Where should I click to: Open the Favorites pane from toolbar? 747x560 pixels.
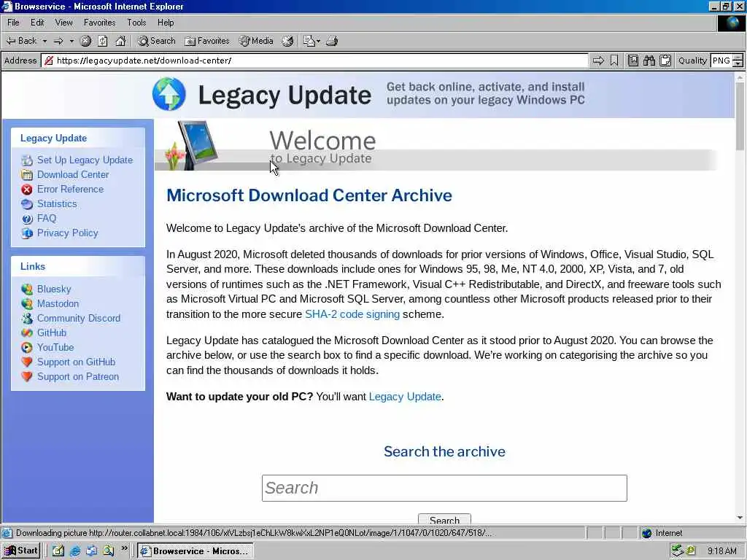207,41
